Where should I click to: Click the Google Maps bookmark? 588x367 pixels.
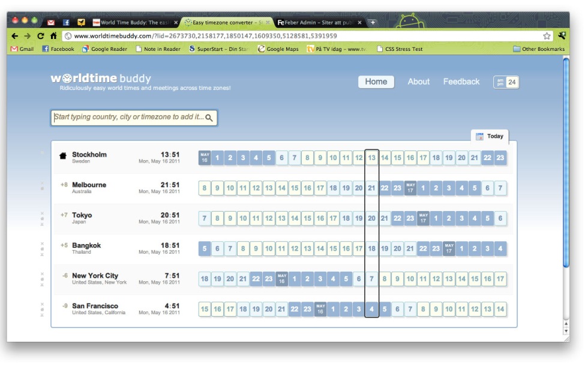278,49
